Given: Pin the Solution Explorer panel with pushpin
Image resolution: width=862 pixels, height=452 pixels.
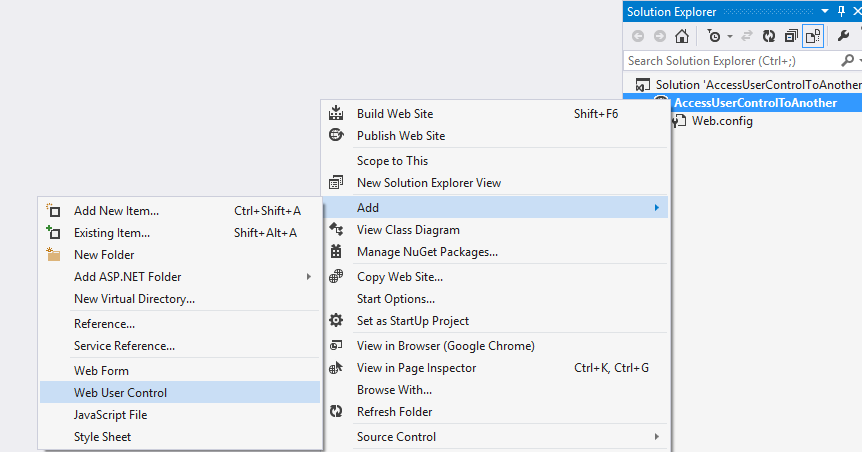Looking at the screenshot, I should [x=841, y=11].
